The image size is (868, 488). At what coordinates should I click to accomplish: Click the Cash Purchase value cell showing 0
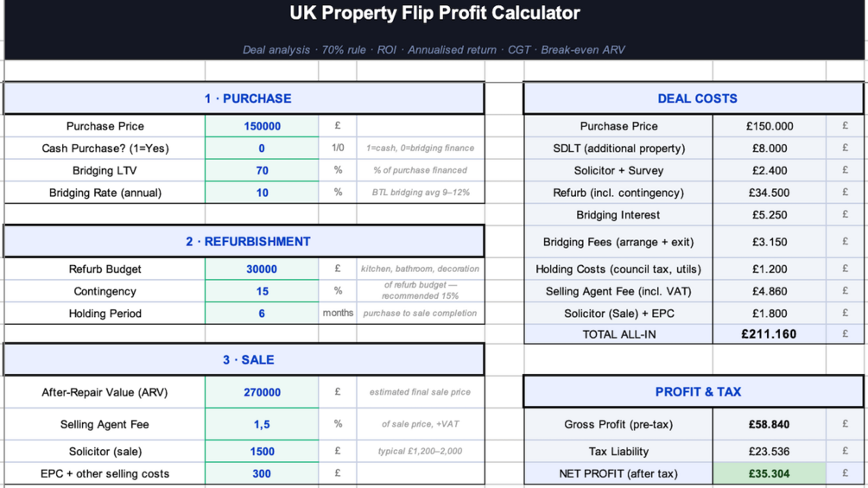262,149
